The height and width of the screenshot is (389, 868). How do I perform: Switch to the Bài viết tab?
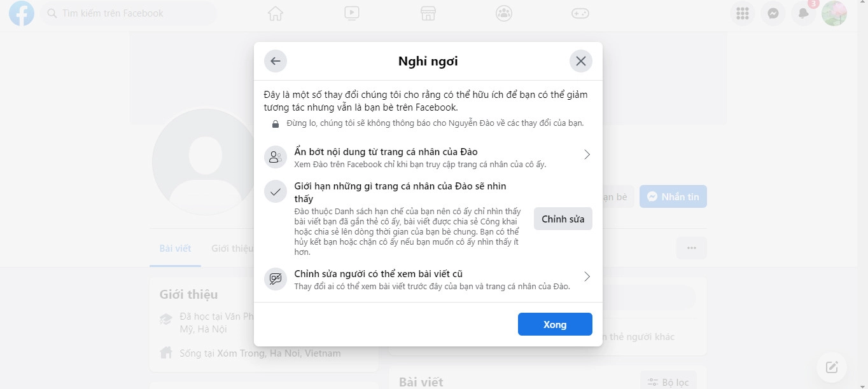click(x=175, y=249)
